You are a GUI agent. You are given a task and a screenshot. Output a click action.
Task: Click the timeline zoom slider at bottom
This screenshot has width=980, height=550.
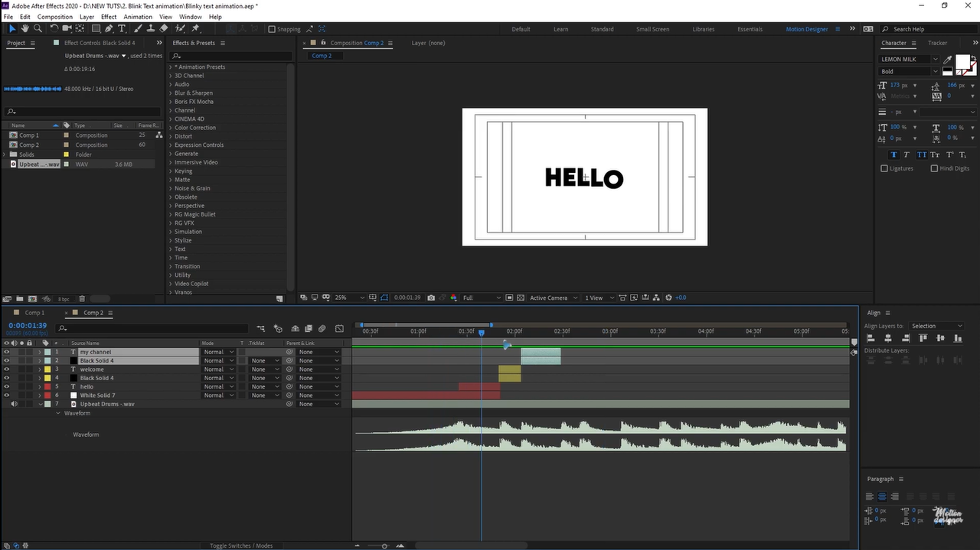click(x=384, y=545)
